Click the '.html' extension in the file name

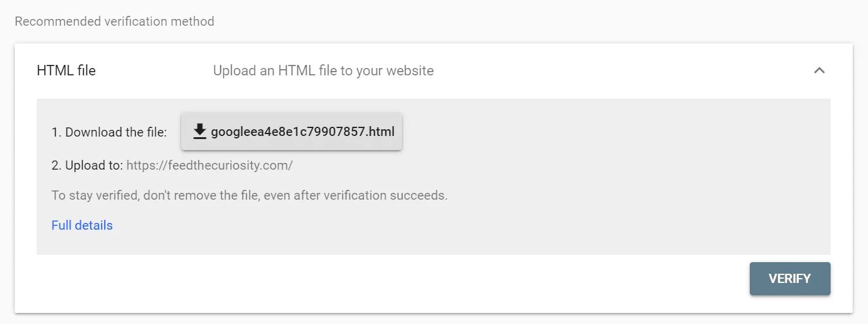pos(381,132)
